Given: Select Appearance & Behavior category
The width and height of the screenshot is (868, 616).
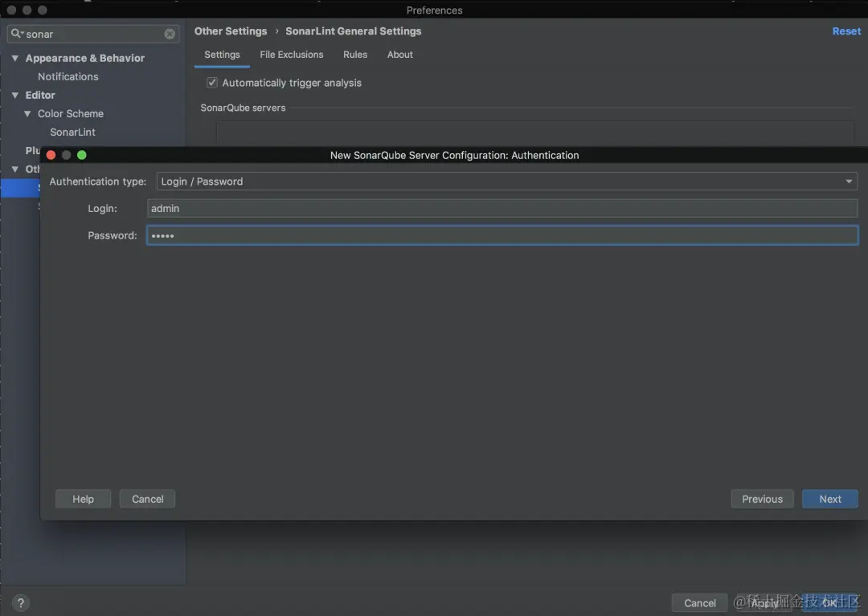Looking at the screenshot, I should pos(84,58).
